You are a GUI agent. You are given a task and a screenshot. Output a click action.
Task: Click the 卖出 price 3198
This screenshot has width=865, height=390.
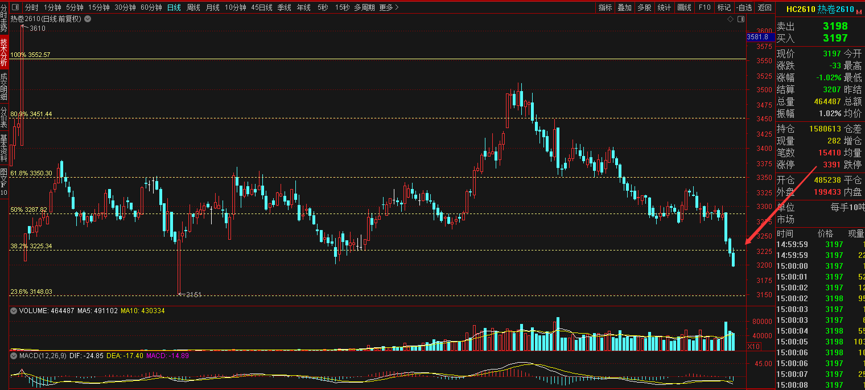835,26
